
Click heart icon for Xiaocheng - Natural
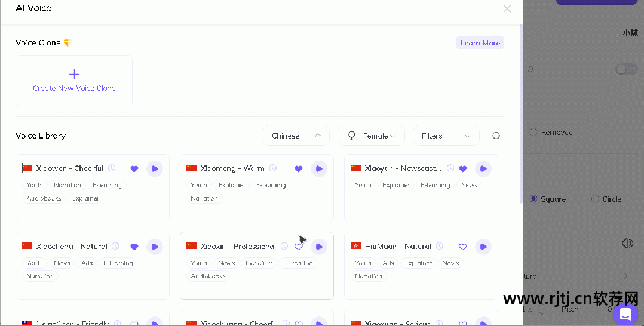(x=134, y=247)
